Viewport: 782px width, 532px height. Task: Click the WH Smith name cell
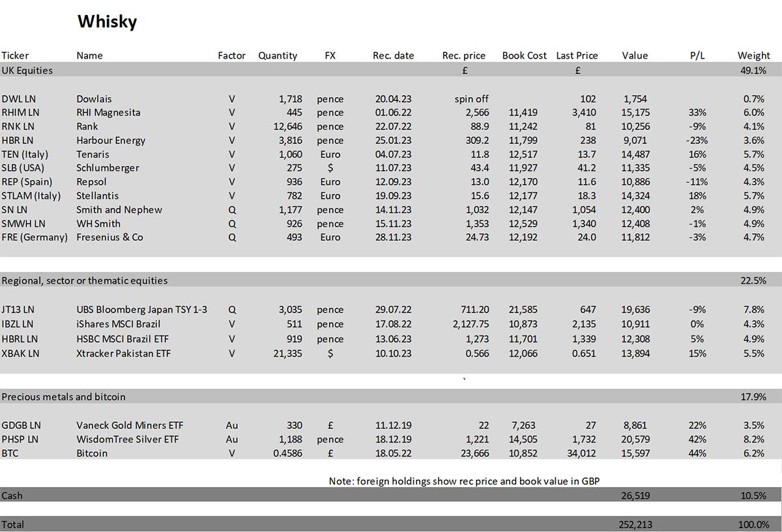click(x=98, y=223)
